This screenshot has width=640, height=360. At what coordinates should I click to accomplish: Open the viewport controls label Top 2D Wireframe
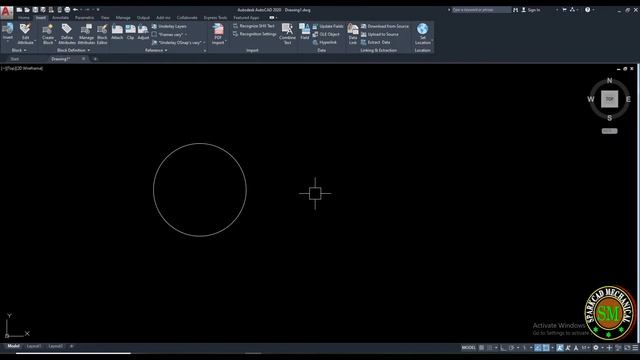point(22,68)
